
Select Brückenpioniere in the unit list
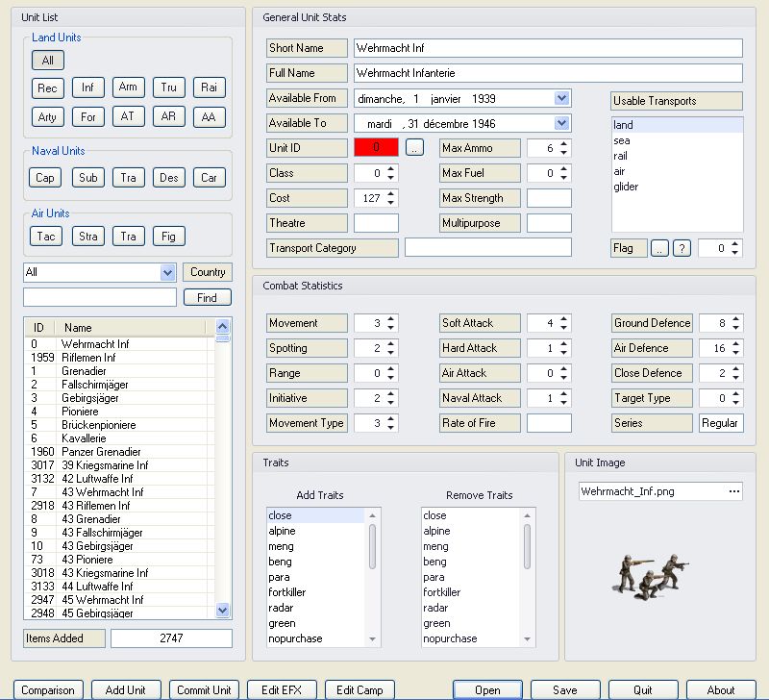tap(119, 425)
